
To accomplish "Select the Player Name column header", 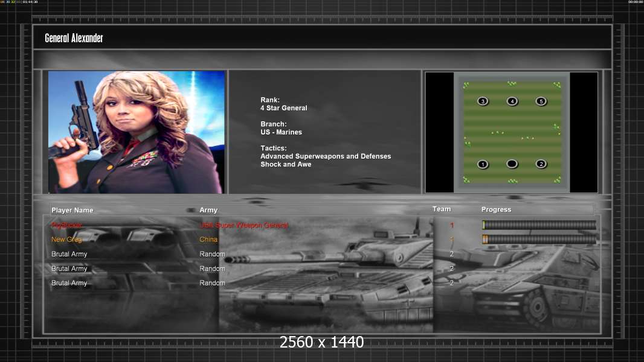I will pos(72,210).
